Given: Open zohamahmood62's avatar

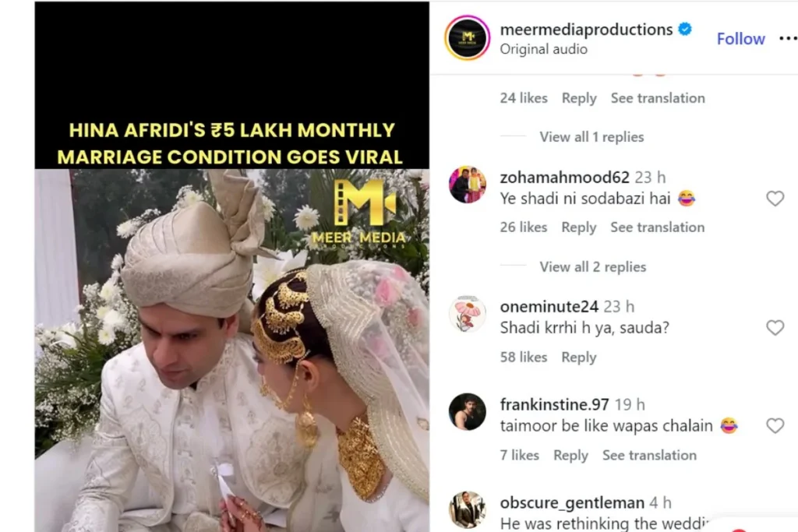Looking at the screenshot, I should tap(468, 185).
